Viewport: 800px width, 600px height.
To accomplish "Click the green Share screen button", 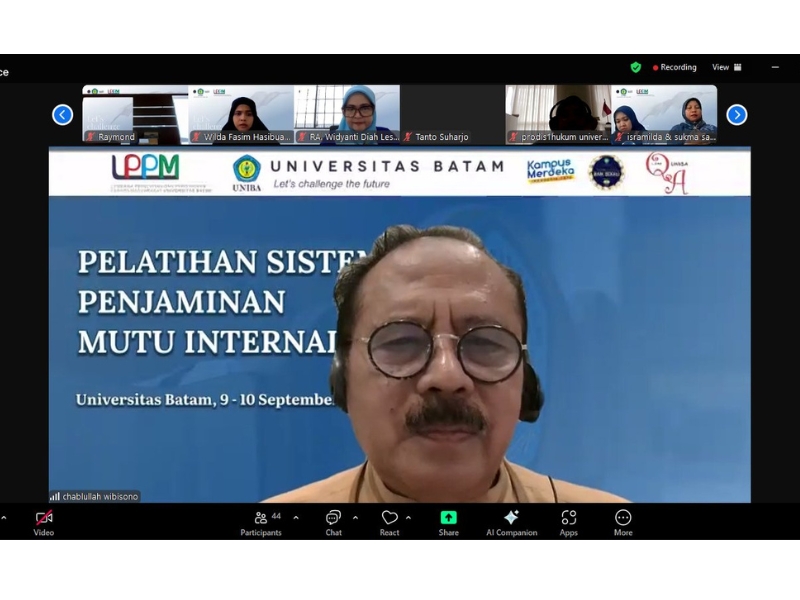I will (x=448, y=523).
